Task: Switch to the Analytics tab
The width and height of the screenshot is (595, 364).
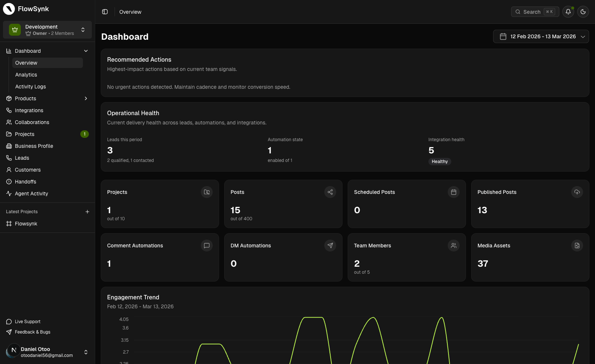Action: [26, 75]
